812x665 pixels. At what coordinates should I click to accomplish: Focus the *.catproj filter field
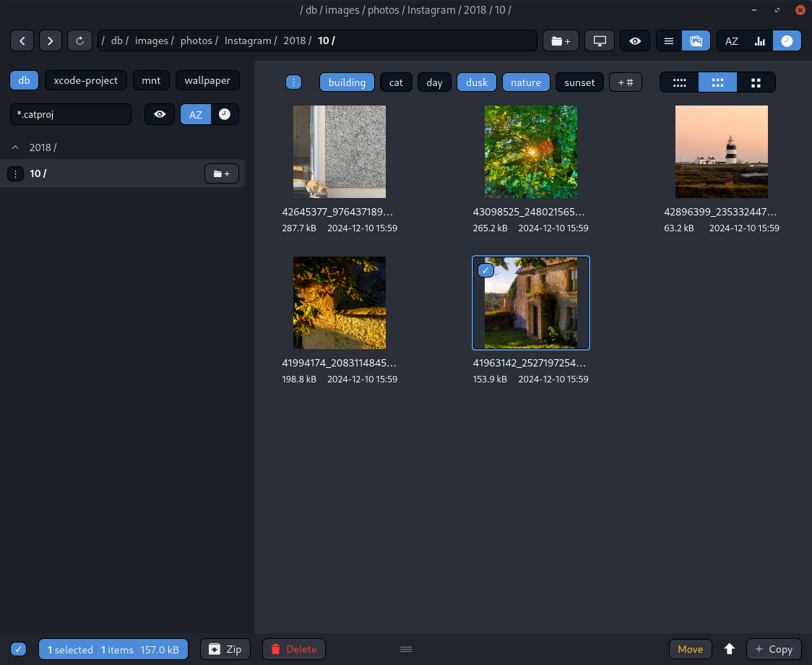pos(71,114)
